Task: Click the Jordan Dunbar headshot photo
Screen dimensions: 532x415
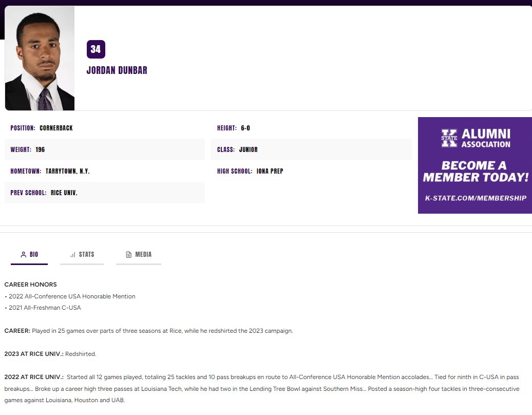Action: pyautogui.click(x=40, y=58)
